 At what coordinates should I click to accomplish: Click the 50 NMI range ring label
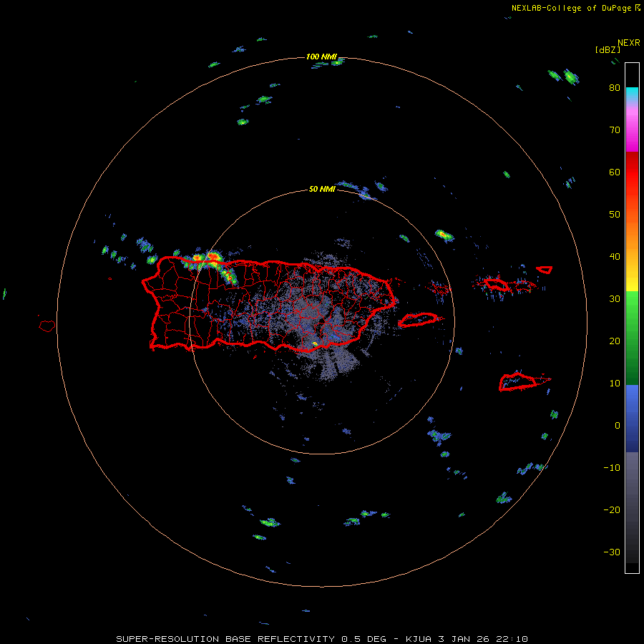tap(322, 190)
